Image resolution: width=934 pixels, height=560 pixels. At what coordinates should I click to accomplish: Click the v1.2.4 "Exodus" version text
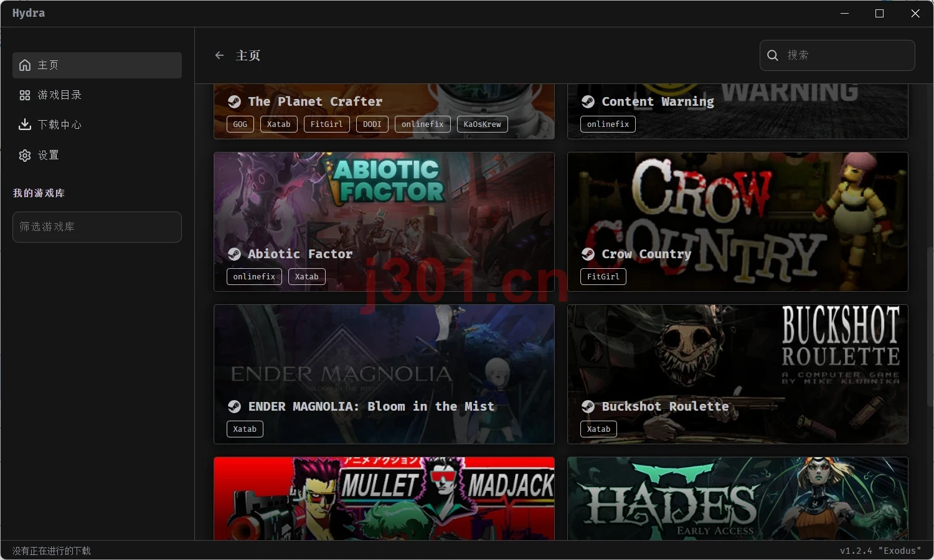coord(880,551)
